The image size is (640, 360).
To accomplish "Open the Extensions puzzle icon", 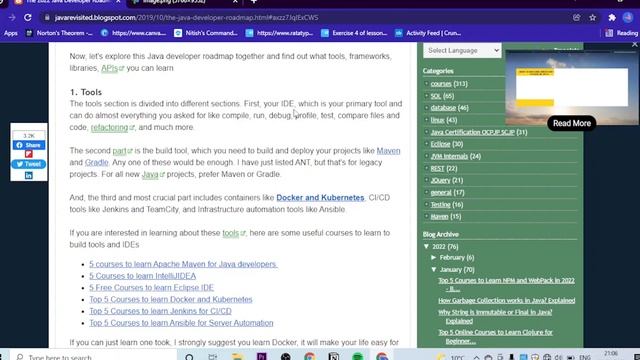I will click(x=612, y=18).
